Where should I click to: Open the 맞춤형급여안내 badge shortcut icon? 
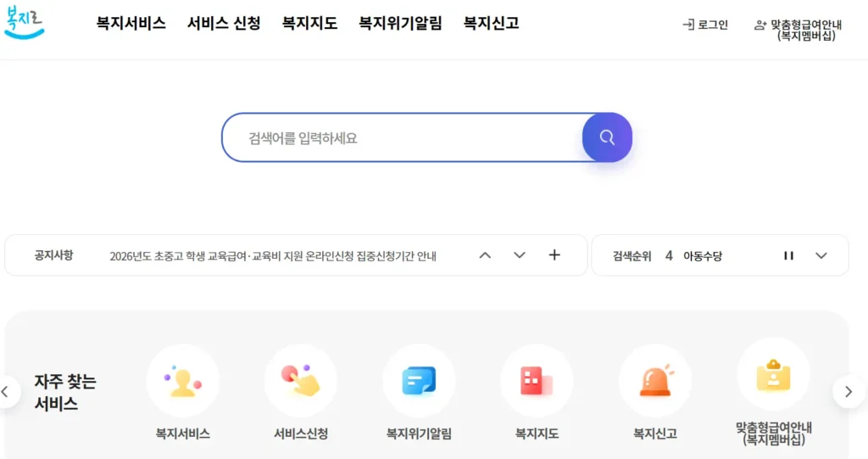[x=773, y=375]
